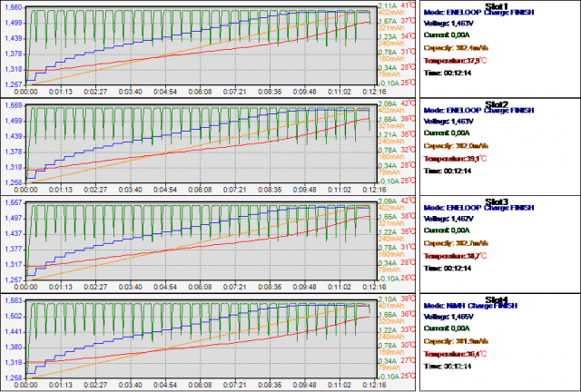Click Slot4 'Current: 0,00A' reading

447,328
